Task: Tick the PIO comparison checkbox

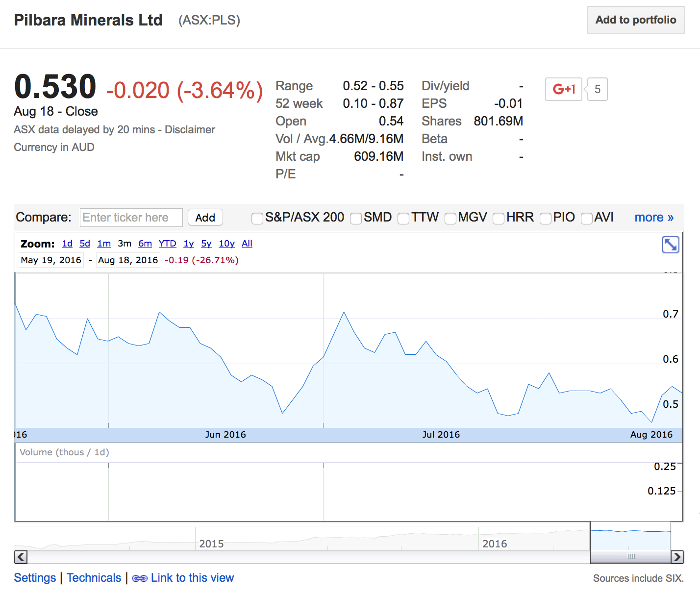Action: (545, 218)
